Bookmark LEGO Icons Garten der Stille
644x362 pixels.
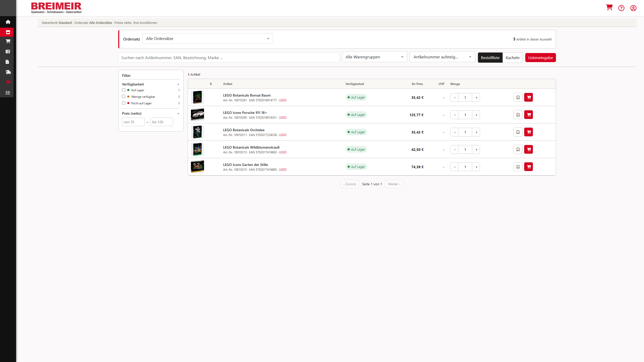tap(518, 167)
